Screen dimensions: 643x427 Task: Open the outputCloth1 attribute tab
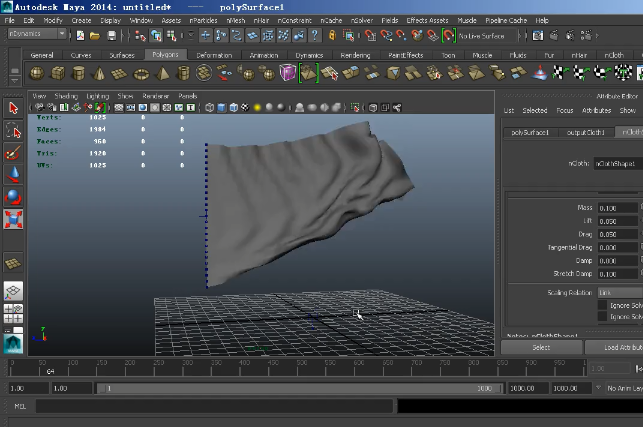[586, 132]
